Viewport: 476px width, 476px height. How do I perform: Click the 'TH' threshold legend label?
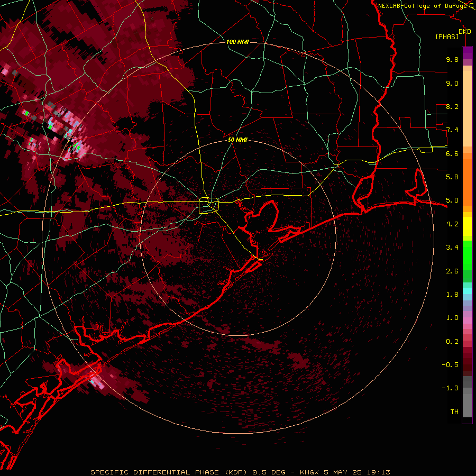point(454,412)
